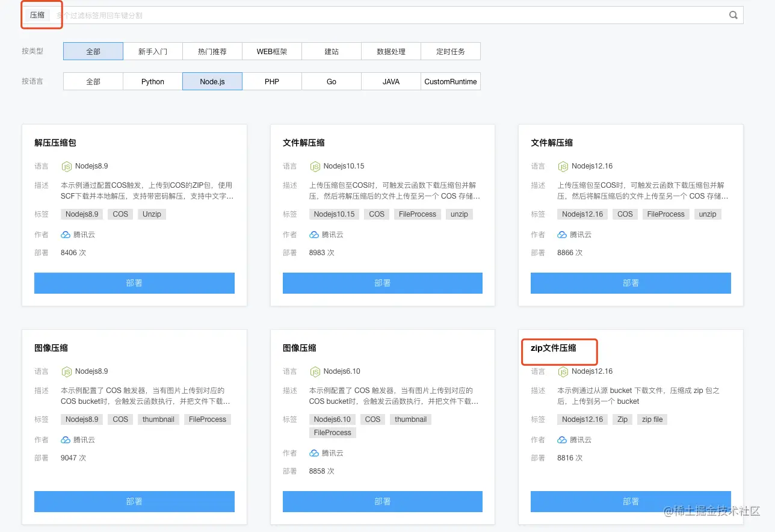Click Tencent Cloud icon in 文件解压缩 Nodejs12.16 card
Image resolution: width=775 pixels, height=532 pixels.
(562, 235)
